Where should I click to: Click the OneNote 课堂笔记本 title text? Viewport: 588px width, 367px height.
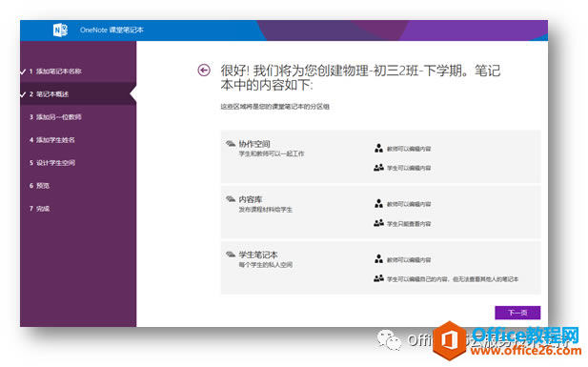[112, 30]
